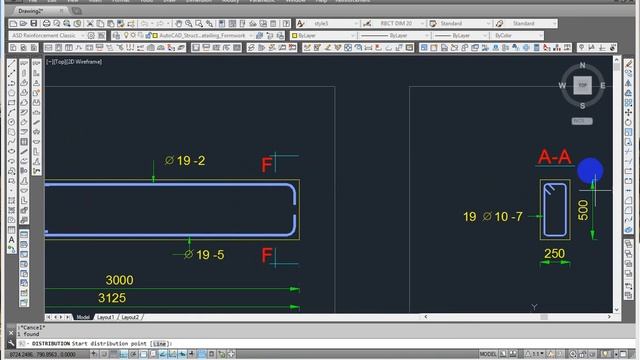Click the Cut scissors icon
640x360 pixels.
click(x=90, y=24)
